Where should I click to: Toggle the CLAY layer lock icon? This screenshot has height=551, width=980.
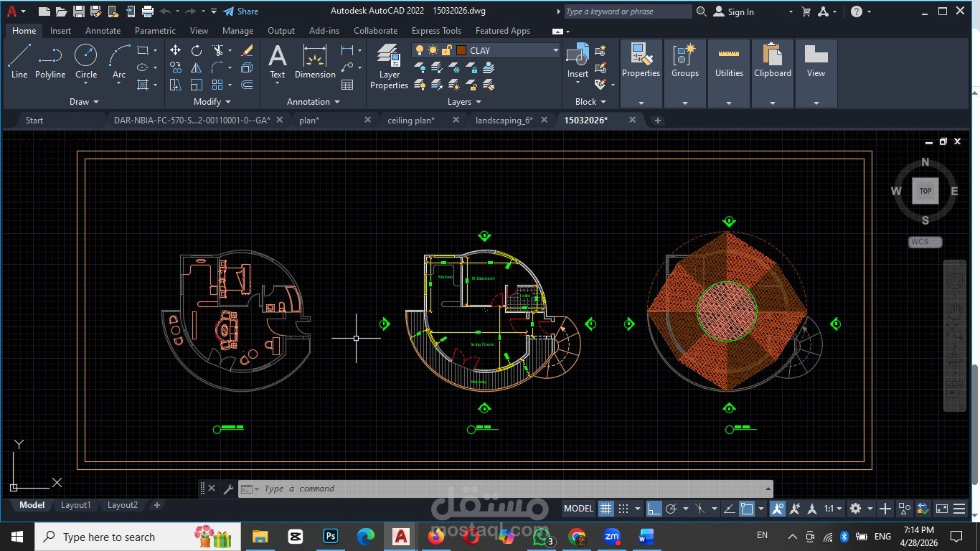pyautogui.click(x=446, y=50)
